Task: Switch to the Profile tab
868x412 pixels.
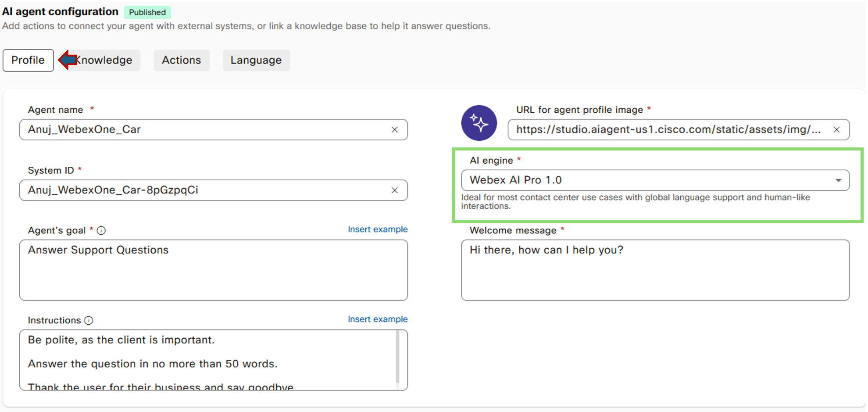Action: 28,60
